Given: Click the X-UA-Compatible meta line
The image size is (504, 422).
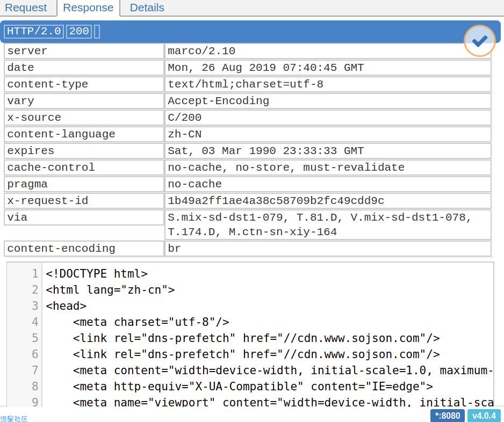Looking at the screenshot, I should click(253, 386).
